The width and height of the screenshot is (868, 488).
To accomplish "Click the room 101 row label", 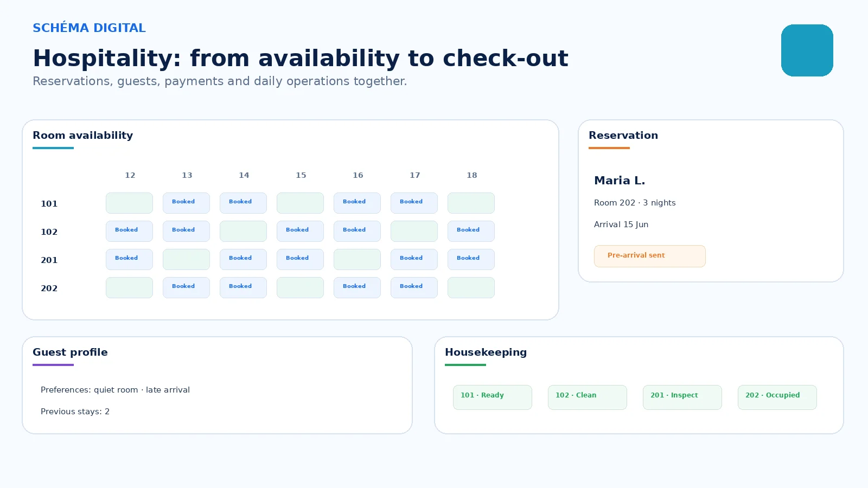I will (49, 204).
